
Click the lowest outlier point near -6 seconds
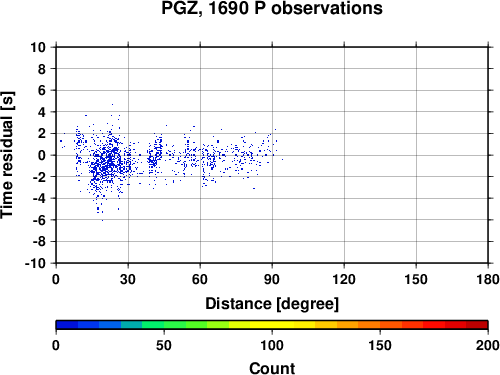coord(102,220)
